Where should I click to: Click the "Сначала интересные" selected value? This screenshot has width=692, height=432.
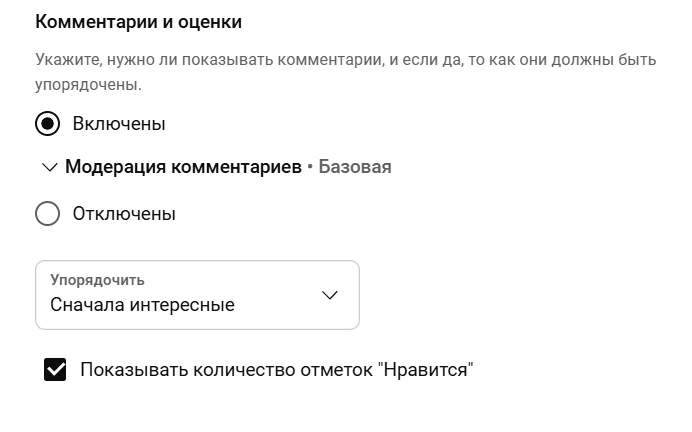point(142,305)
